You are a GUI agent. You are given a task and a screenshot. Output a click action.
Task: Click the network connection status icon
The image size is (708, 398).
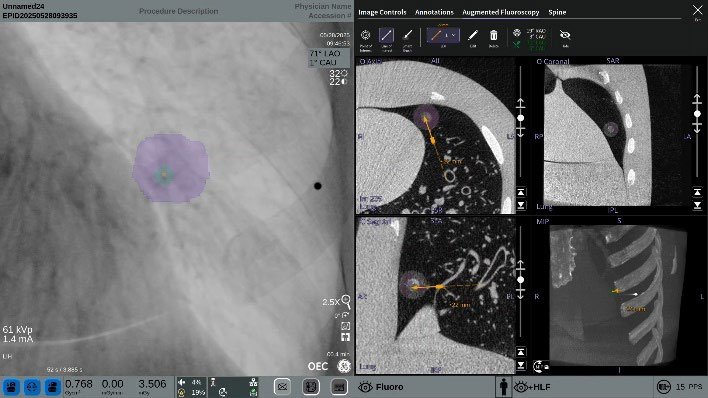[253, 382]
